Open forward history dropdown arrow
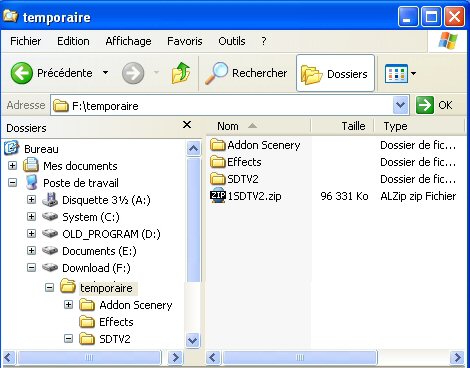This screenshot has height=368, width=470. [156, 72]
